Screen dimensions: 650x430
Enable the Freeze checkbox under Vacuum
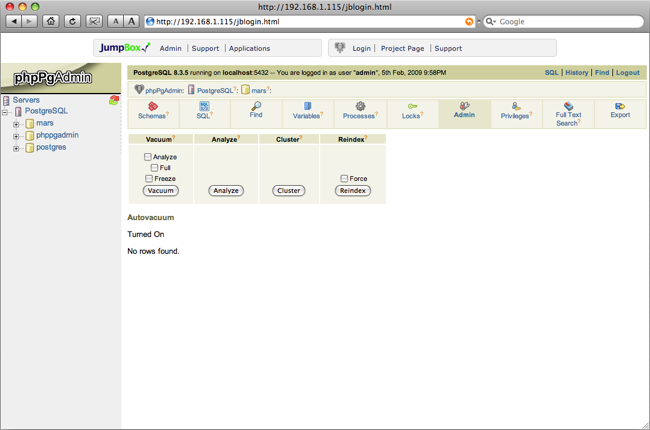tap(149, 178)
